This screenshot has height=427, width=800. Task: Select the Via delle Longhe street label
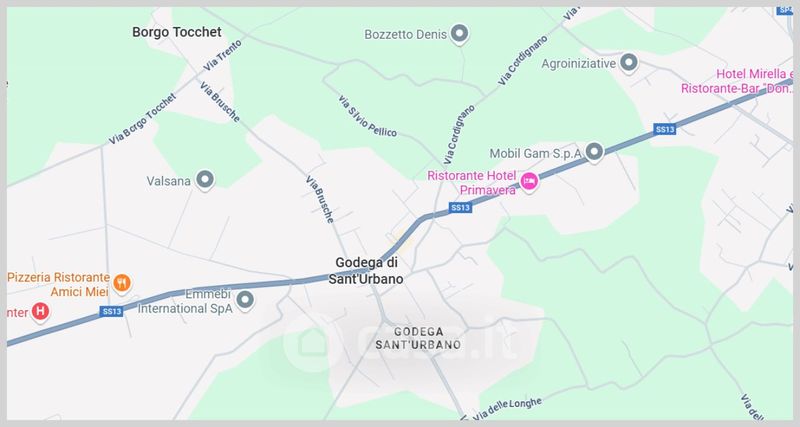(x=506, y=409)
